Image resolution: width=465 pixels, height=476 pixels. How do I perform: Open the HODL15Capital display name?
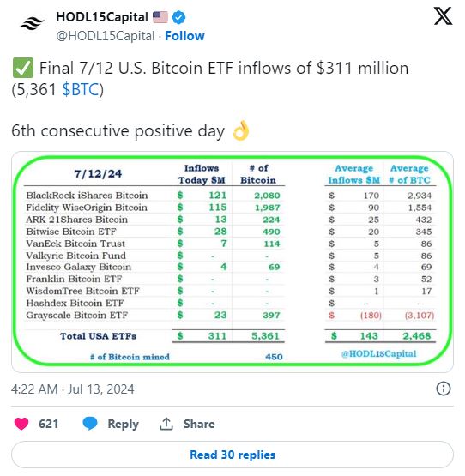point(102,17)
